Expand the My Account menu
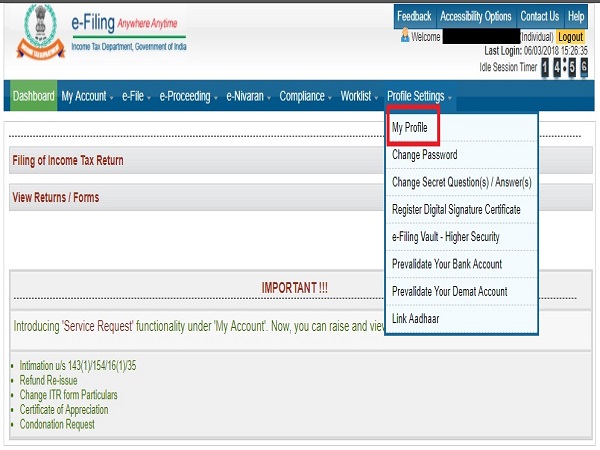Viewport: 600px width, 450px height. coord(87,96)
